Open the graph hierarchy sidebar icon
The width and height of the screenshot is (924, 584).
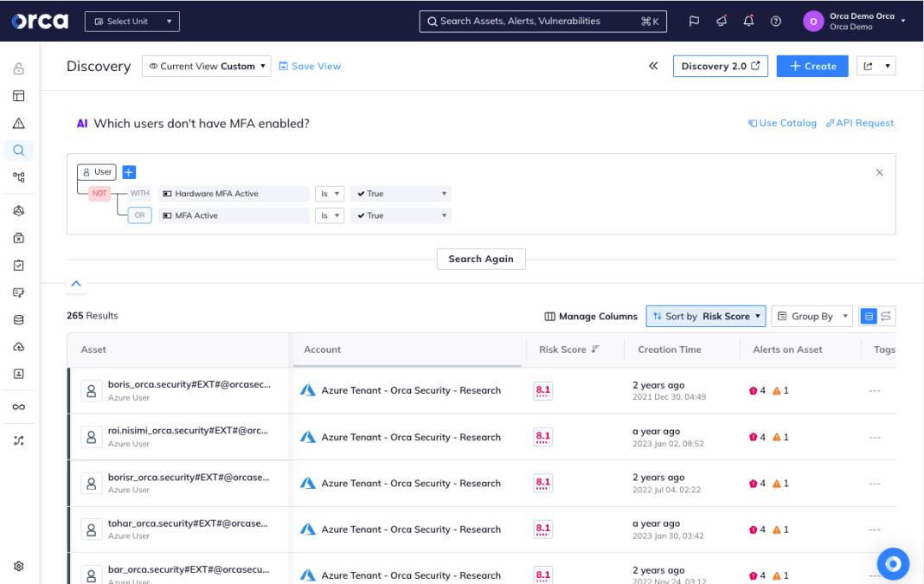point(19,177)
